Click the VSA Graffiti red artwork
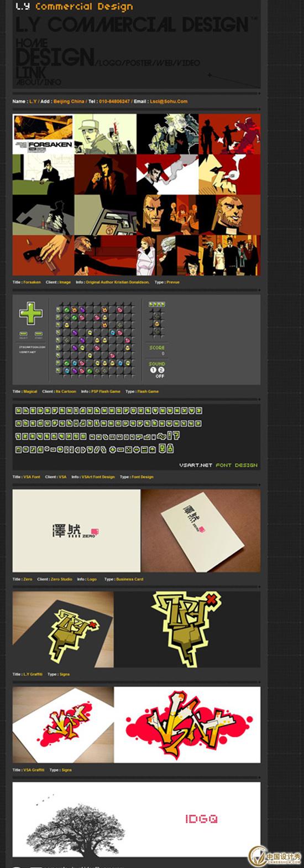 point(187,725)
